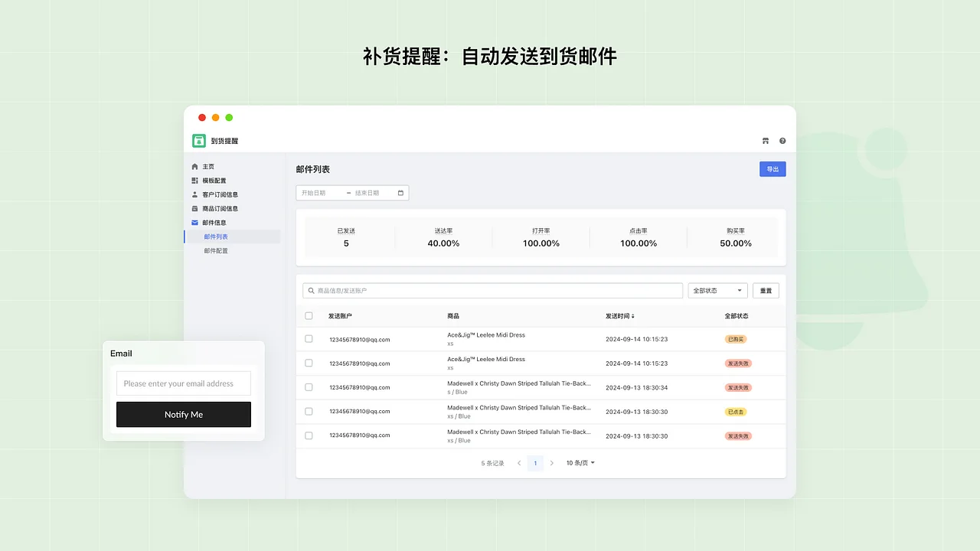
Task: Check the Ace&Jig row with 发送失败
Action: pyautogui.click(x=309, y=363)
